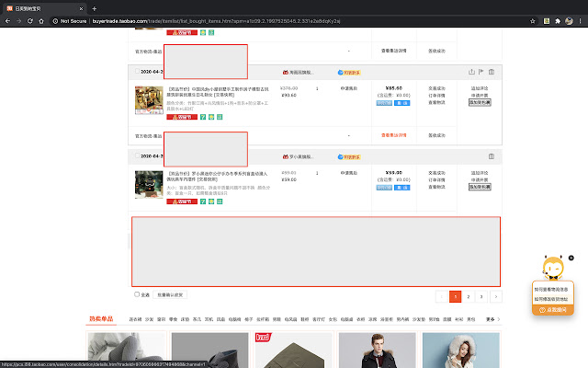Go to orders page 2

pyautogui.click(x=468, y=296)
